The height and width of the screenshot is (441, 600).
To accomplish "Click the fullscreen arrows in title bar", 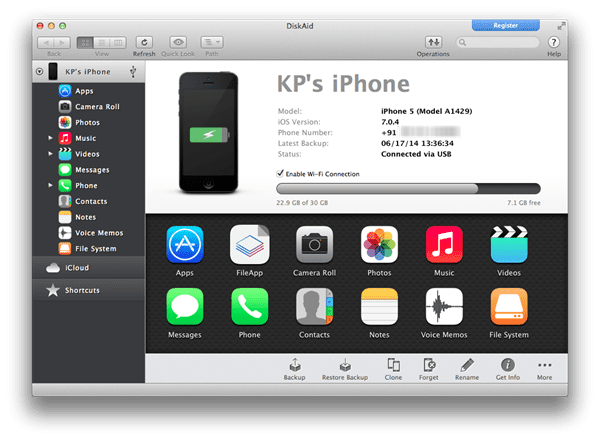I will click(x=561, y=26).
